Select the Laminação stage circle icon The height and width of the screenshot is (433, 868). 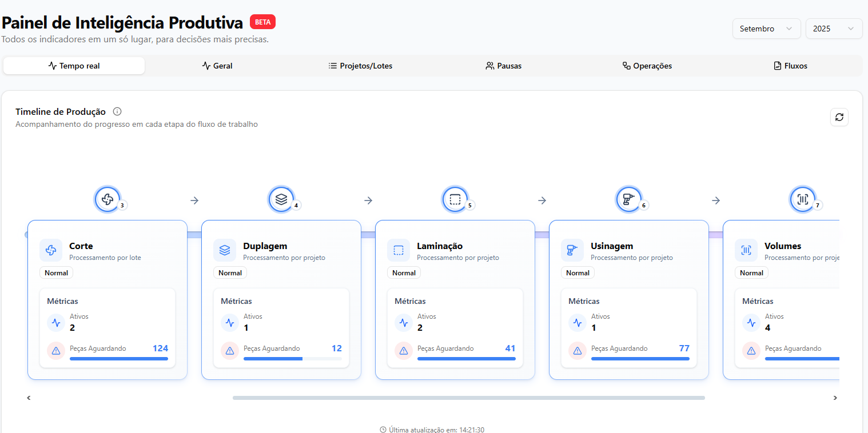(455, 199)
